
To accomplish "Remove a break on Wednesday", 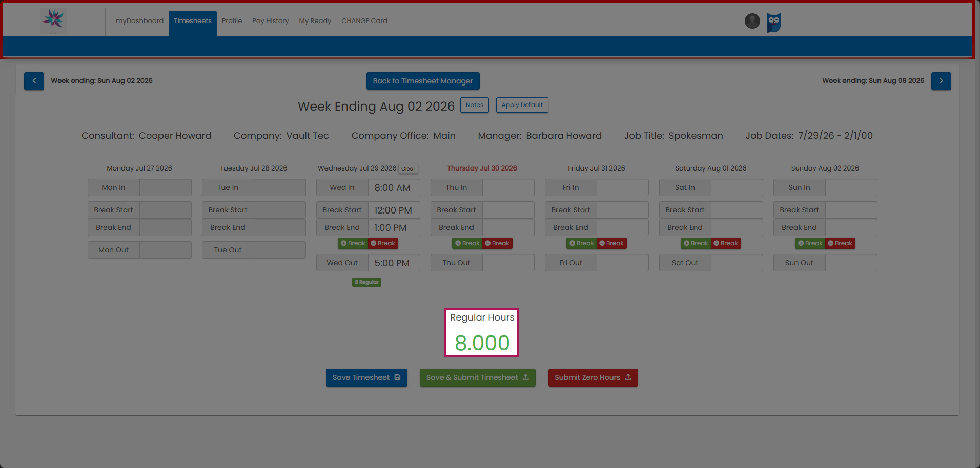I will [383, 243].
